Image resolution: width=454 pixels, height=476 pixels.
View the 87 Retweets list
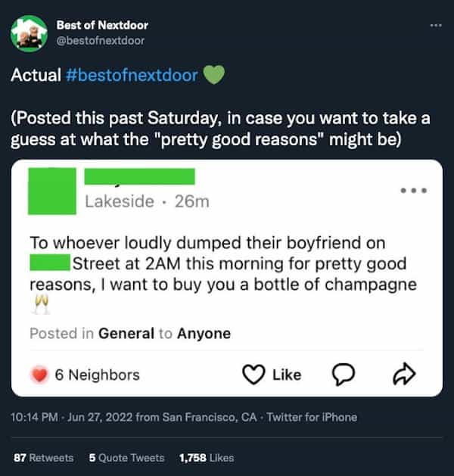click(x=44, y=458)
